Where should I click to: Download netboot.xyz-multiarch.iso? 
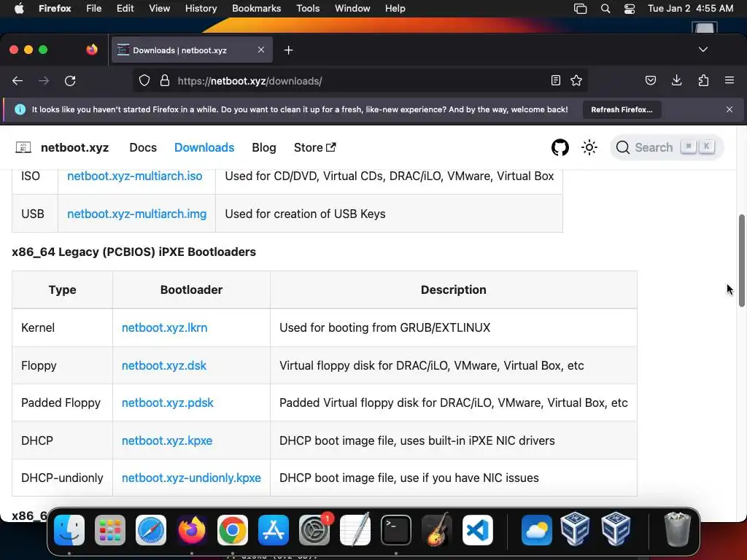click(x=135, y=176)
